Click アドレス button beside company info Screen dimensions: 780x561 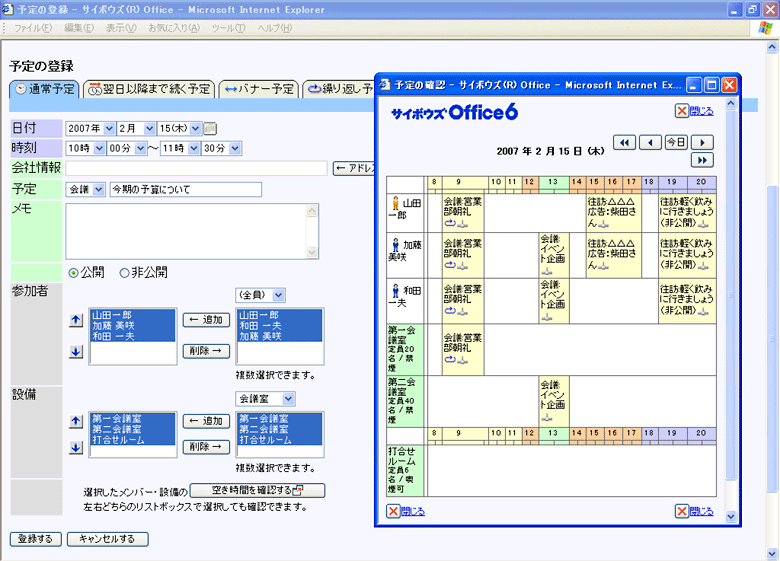click(354, 169)
